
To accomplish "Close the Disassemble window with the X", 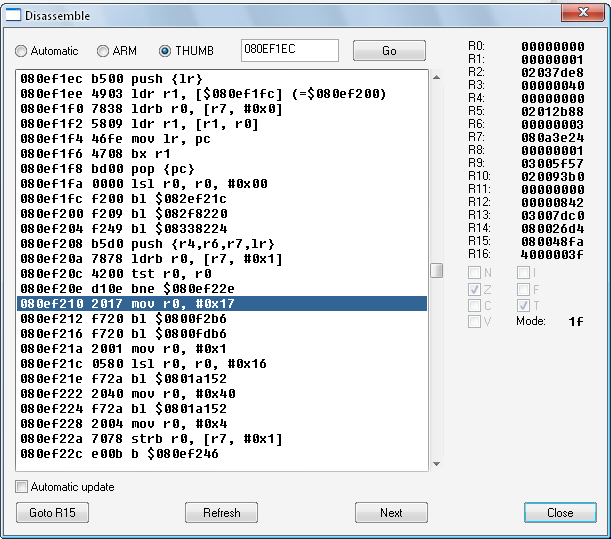I will point(576,13).
